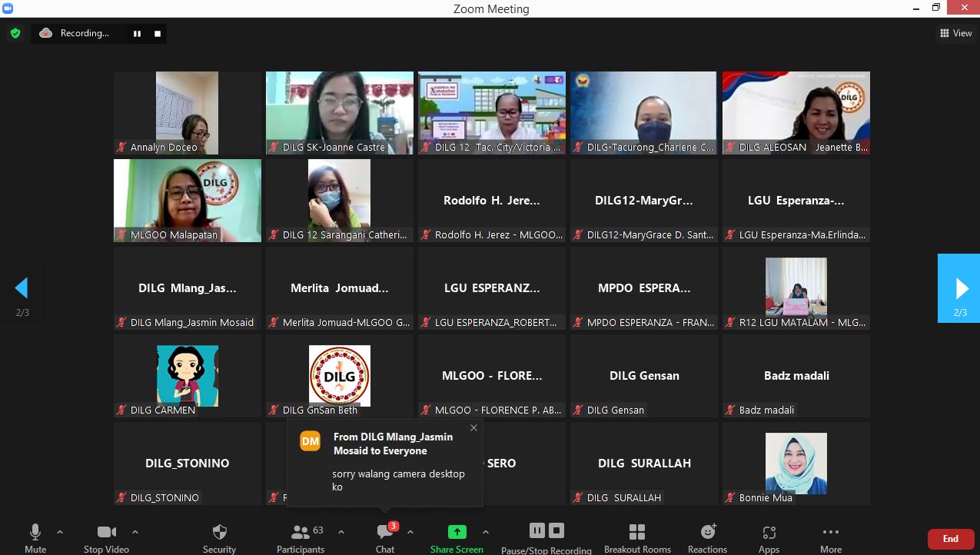Viewport: 980px width, 555px height.
Task: Mute the microphone
Action: (x=35, y=537)
